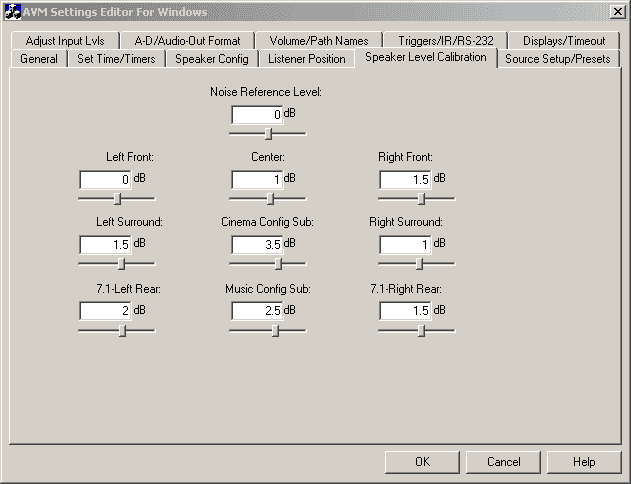631x484 pixels.
Task: Open the Set Time/Timers tab
Action: tap(116, 59)
